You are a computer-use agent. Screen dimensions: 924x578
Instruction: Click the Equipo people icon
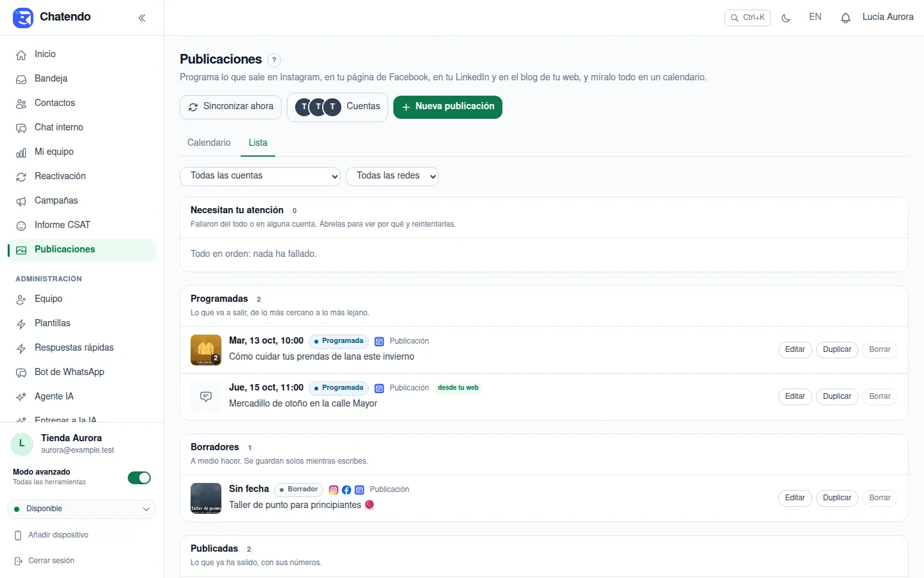(x=21, y=300)
